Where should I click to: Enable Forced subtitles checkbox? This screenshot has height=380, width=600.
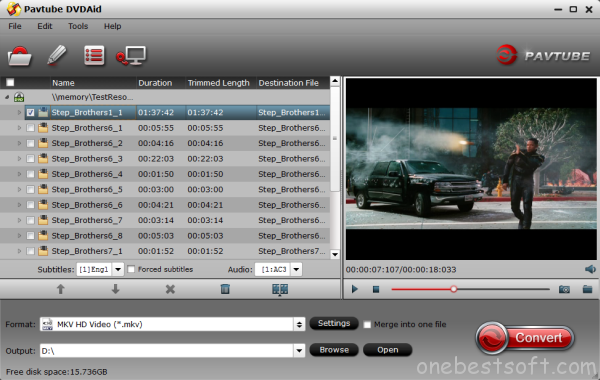(x=131, y=269)
